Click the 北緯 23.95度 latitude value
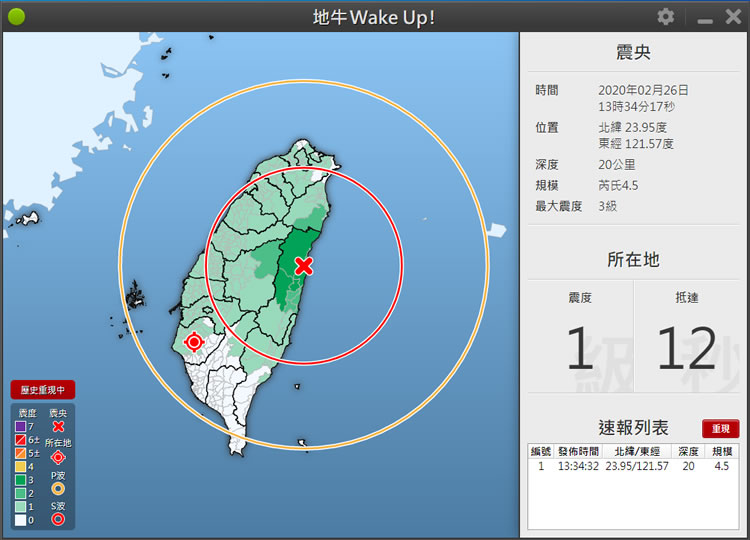The image size is (750, 540). (632, 127)
